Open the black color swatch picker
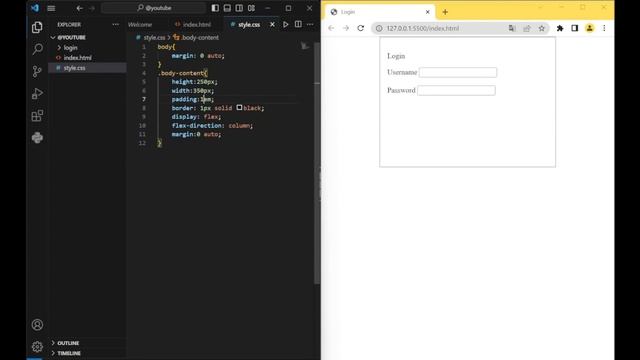This screenshot has width=640, height=360. (239, 108)
